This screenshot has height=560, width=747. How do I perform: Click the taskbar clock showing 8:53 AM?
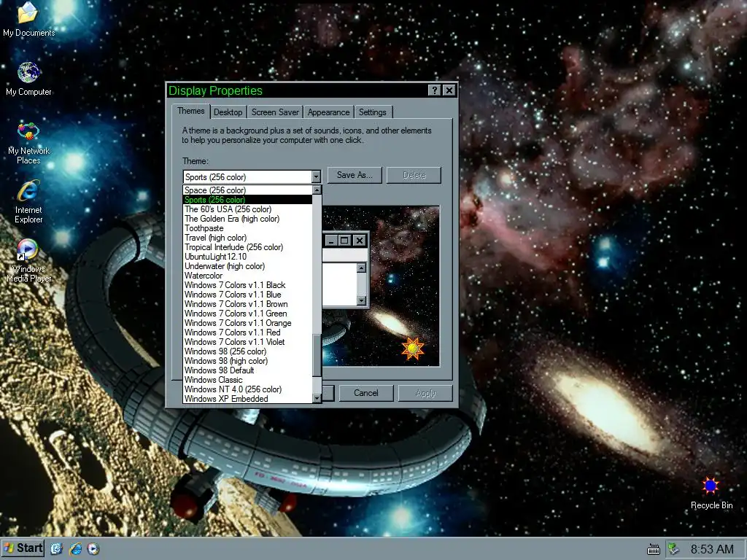[712, 549]
